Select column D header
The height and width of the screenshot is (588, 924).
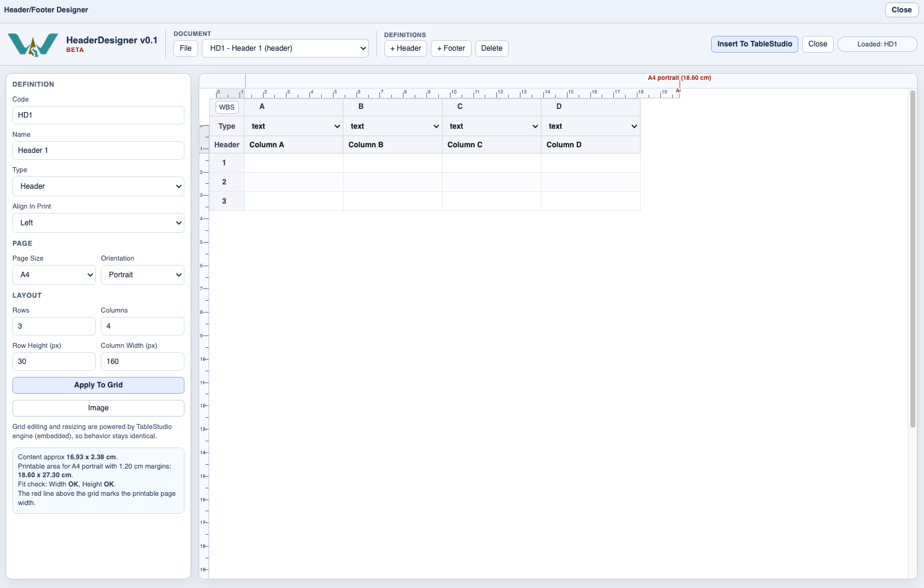[x=591, y=106]
